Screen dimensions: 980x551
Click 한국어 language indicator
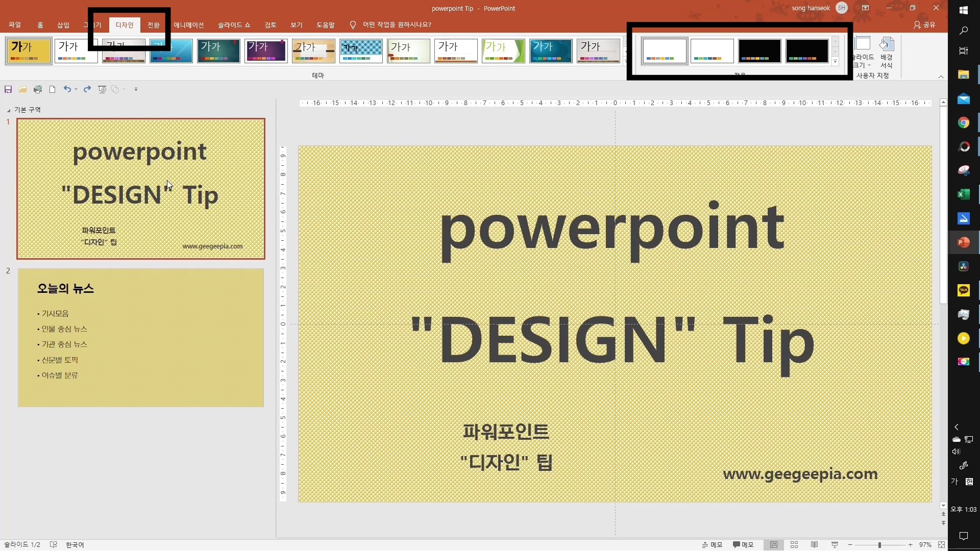[75, 545]
